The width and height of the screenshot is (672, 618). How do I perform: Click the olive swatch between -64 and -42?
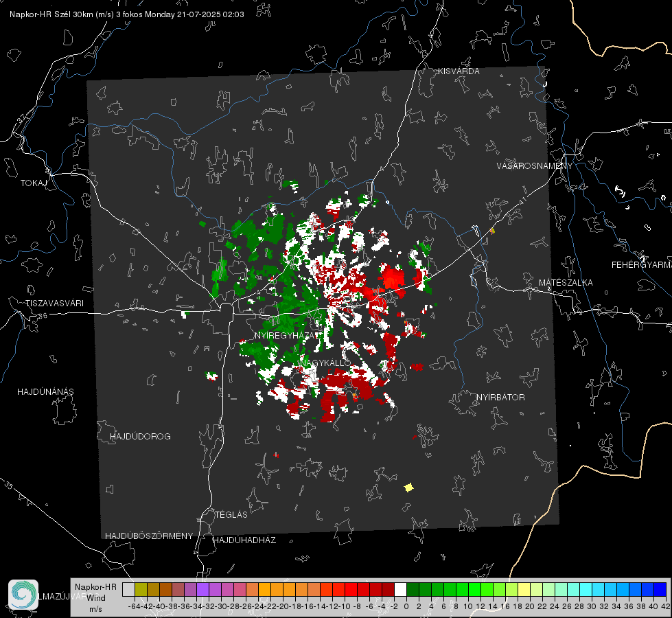point(141,589)
